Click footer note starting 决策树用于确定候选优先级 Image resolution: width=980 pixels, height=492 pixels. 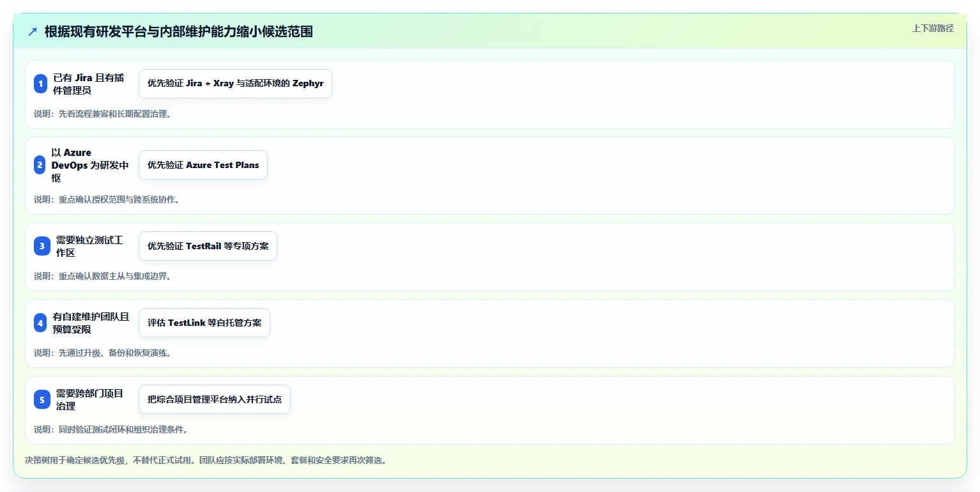coord(206,460)
